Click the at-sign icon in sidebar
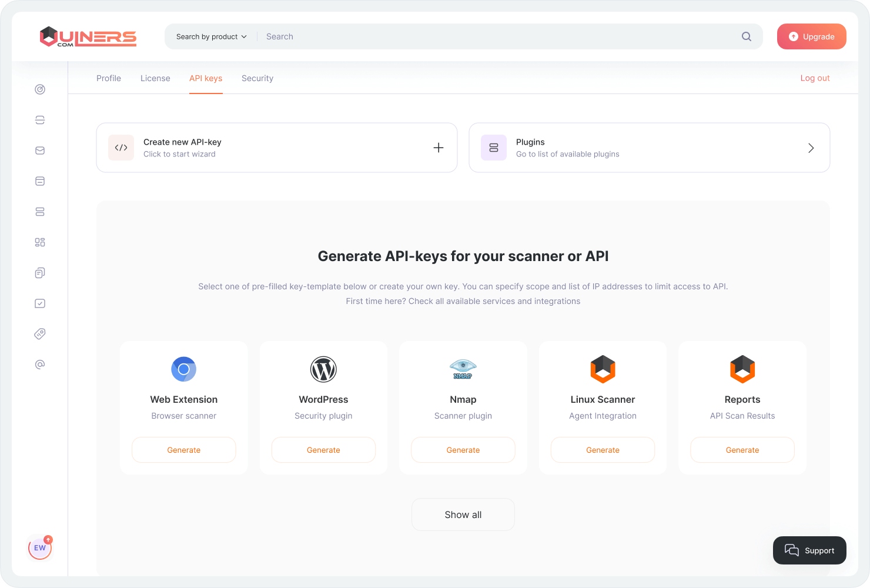Image resolution: width=870 pixels, height=588 pixels. (40, 365)
